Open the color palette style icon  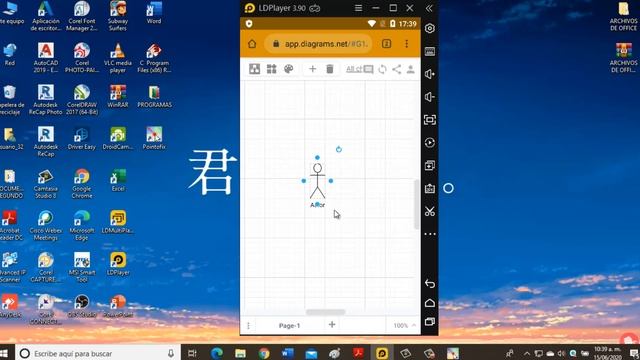[x=289, y=69]
